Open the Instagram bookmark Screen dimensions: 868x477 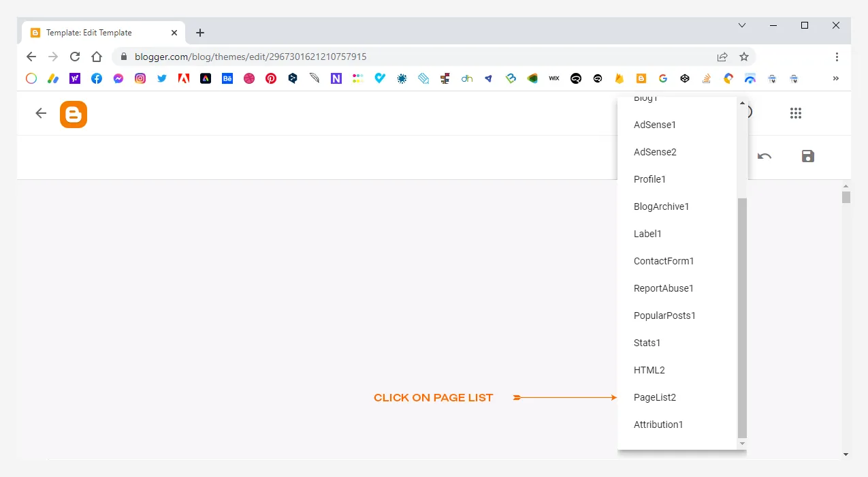pos(140,78)
